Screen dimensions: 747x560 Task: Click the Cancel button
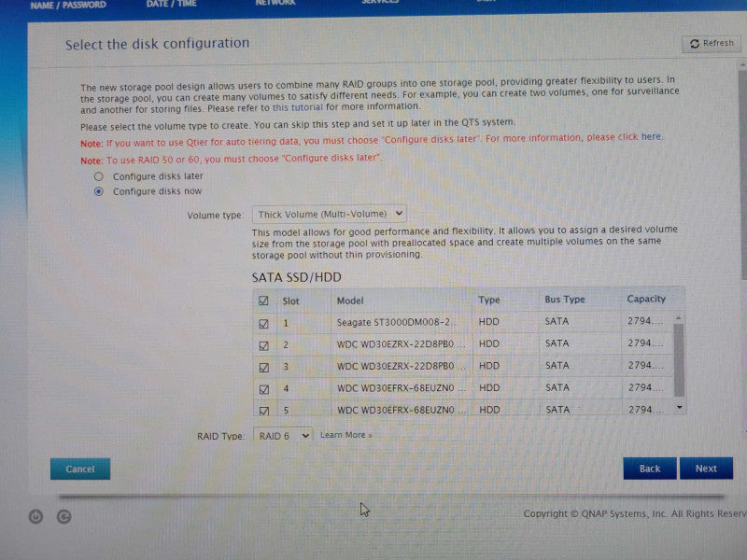pyautogui.click(x=80, y=469)
